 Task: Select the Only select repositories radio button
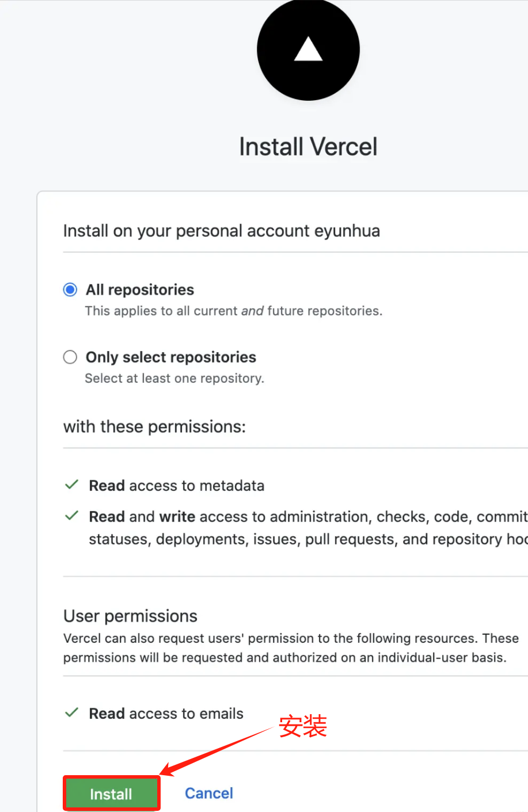pyautogui.click(x=70, y=357)
